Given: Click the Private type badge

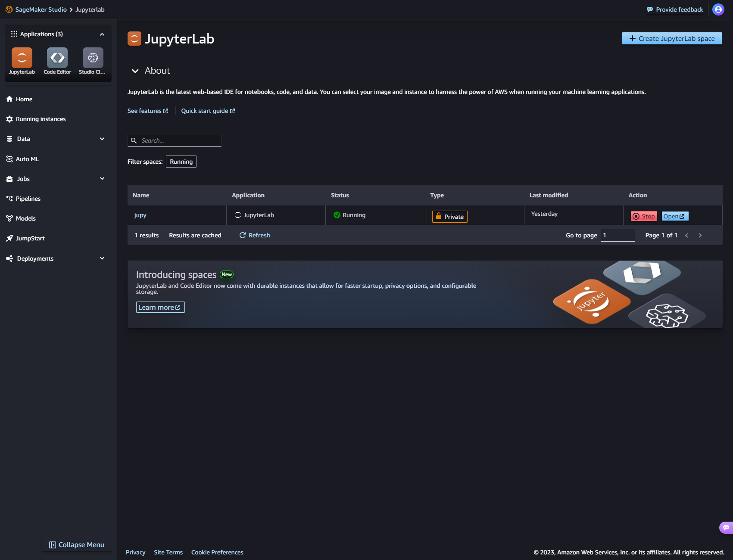Looking at the screenshot, I should click(x=450, y=217).
